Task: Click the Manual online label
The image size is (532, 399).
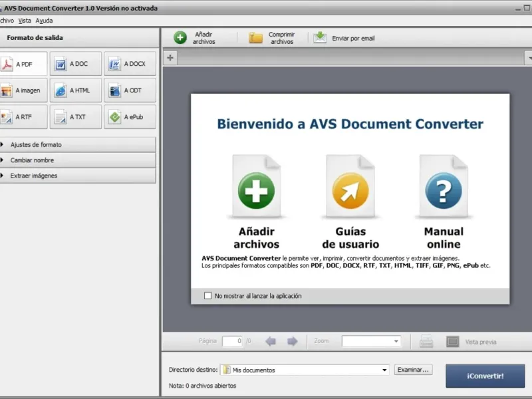Action: click(x=444, y=238)
